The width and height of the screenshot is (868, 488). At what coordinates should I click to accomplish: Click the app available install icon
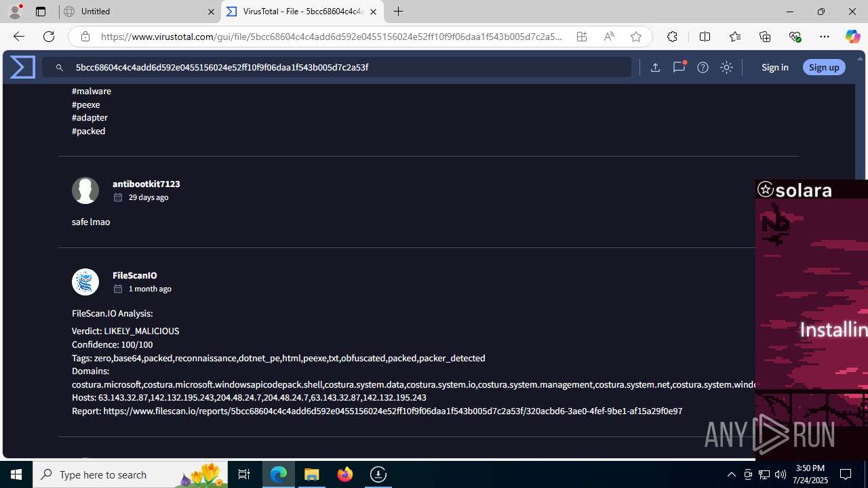point(582,37)
